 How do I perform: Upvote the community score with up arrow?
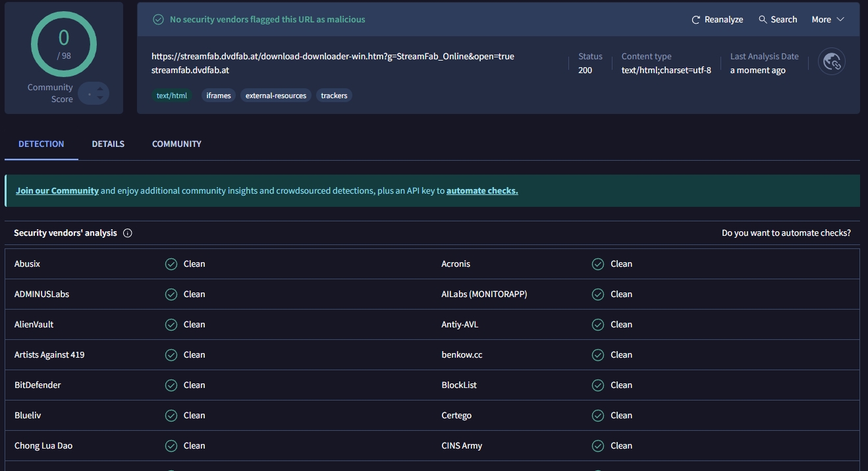click(x=100, y=89)
